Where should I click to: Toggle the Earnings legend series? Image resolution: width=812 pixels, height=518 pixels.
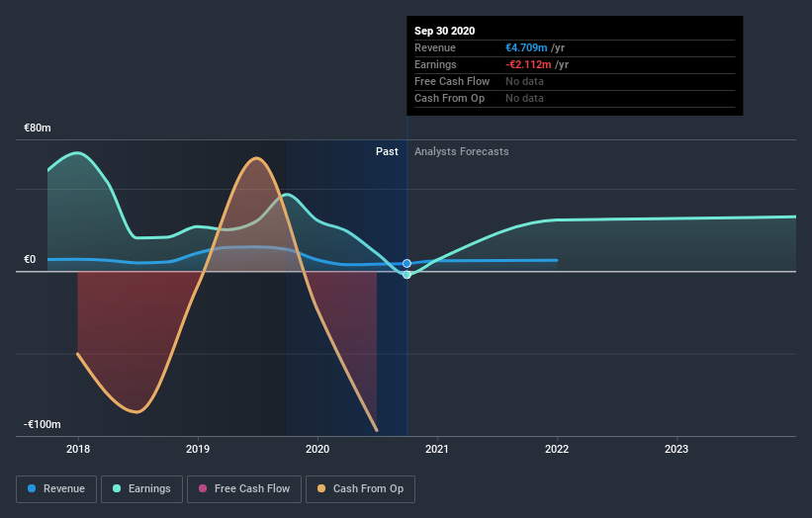141,489
